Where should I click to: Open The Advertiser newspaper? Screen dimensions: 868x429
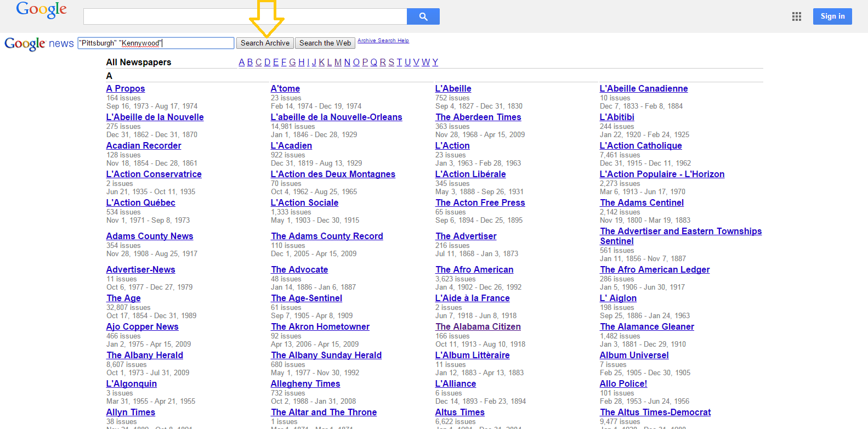[466, 236]
